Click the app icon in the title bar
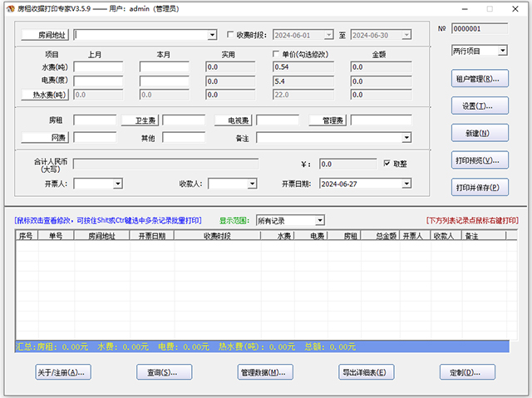Image resolution: width=532 pixels, height=398 pixels. tap(10, 9)
